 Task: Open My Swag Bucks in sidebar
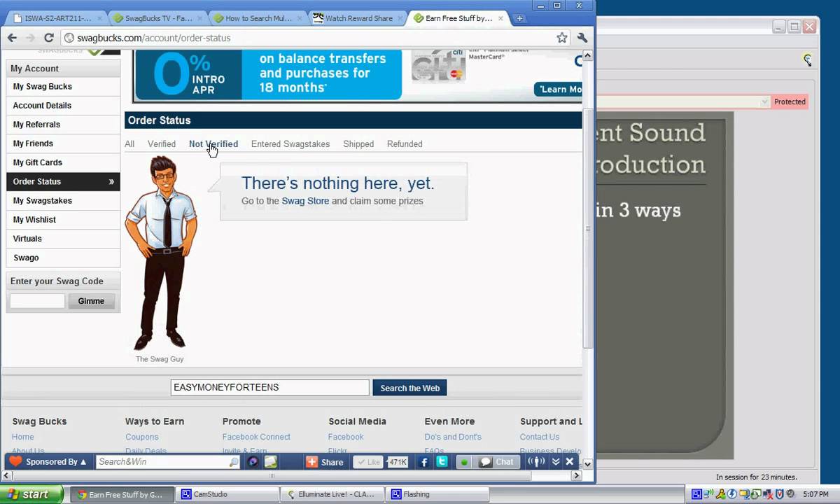pos(63,87)
